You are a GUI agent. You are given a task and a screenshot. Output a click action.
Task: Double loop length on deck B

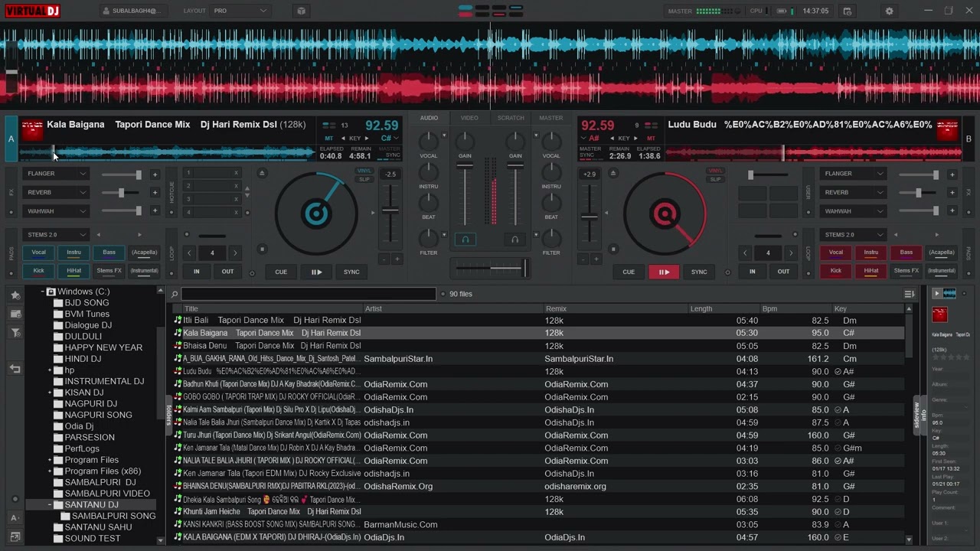tap(792, 253)
